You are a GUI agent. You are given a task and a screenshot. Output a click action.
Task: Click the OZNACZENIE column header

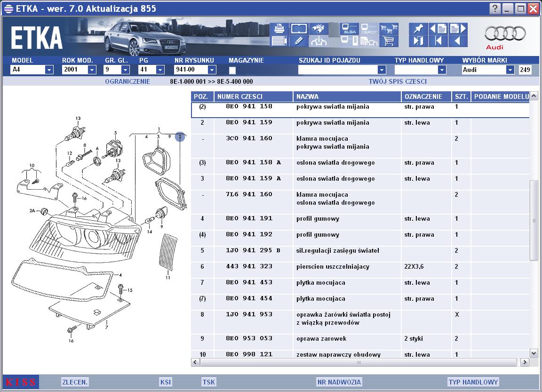(426, 96)
